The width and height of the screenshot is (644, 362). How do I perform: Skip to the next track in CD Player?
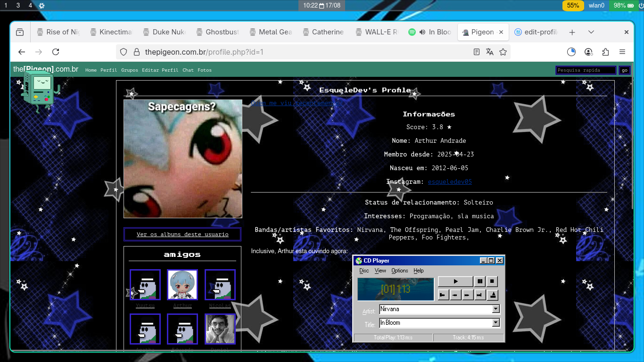(x=480, y=295)
